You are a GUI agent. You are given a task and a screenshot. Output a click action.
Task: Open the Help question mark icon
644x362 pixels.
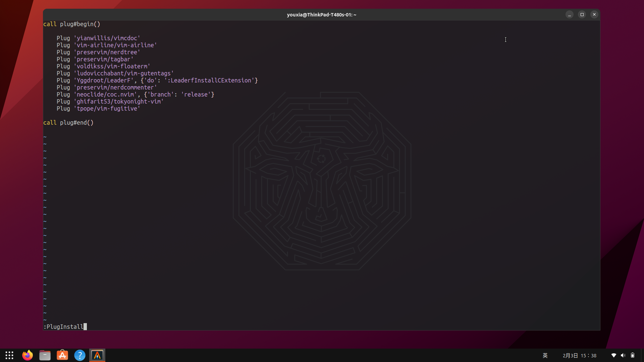coord(80,355)
